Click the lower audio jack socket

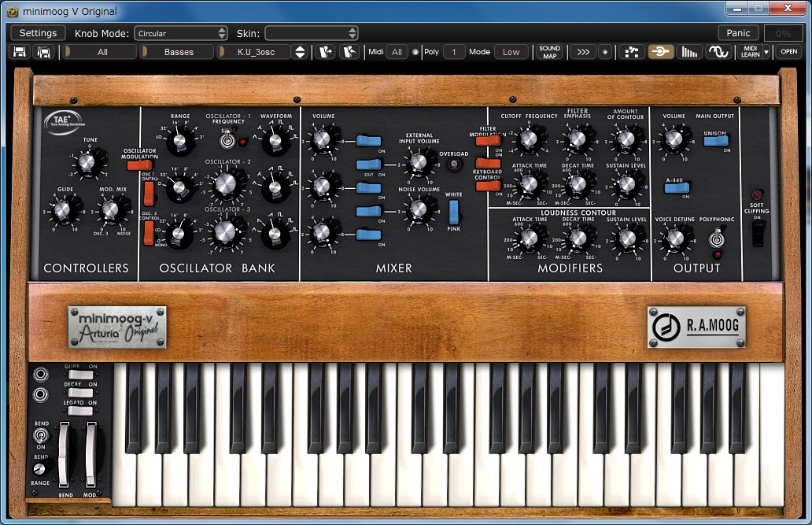pyautogui.click(x=40, y=395)
